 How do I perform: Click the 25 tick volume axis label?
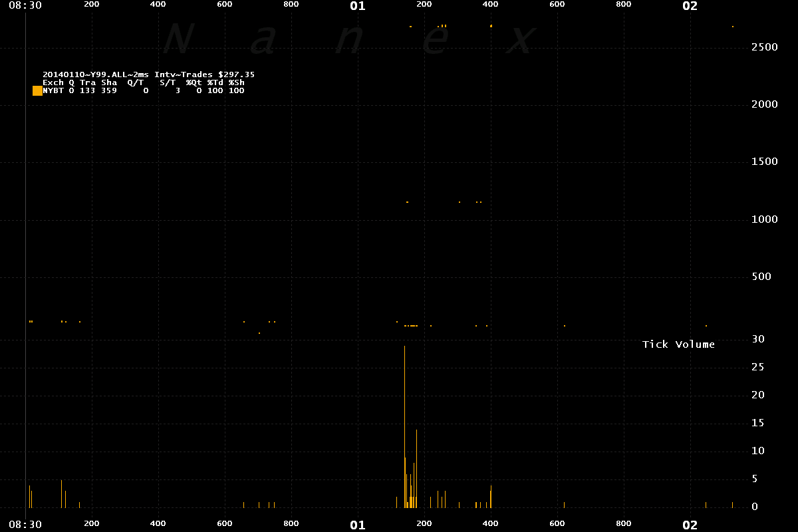pos(758,367)
